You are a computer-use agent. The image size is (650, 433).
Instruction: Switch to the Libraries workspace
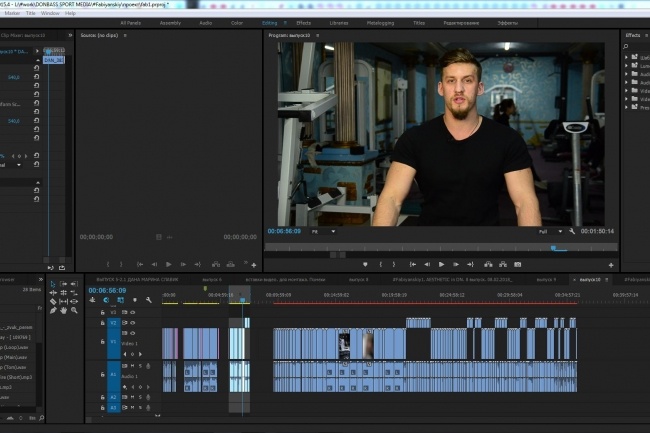click(339, 23)
